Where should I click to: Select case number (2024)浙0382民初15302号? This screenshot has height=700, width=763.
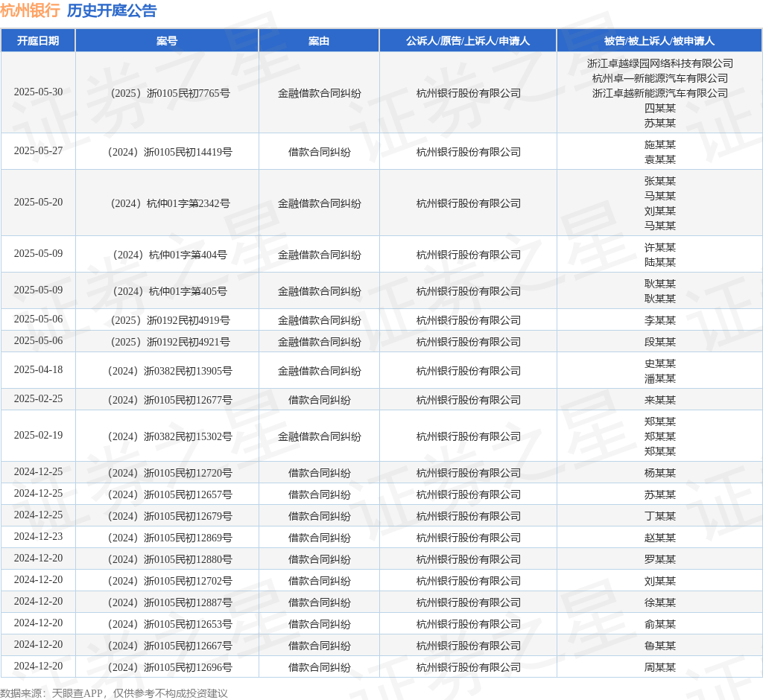[x=170, y=437]
